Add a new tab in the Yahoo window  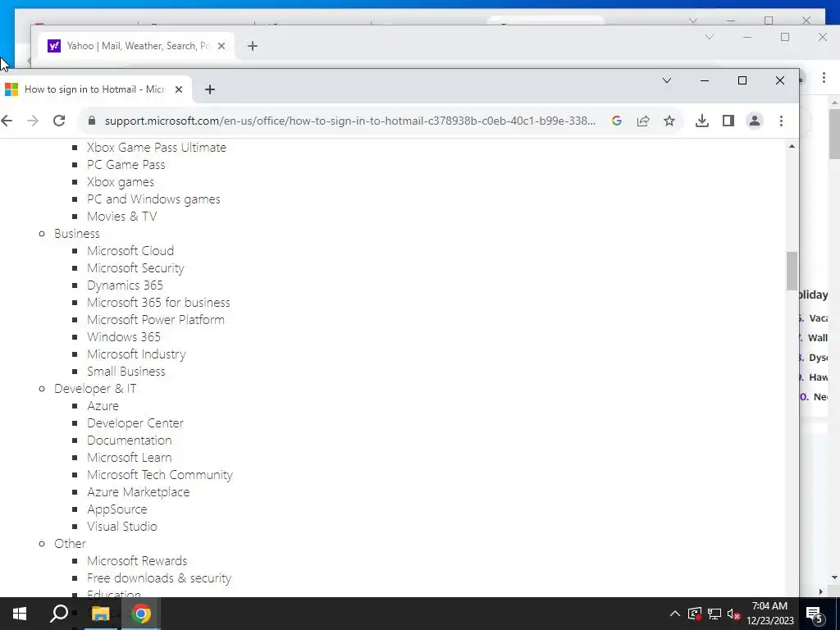(x=253, y=46)
